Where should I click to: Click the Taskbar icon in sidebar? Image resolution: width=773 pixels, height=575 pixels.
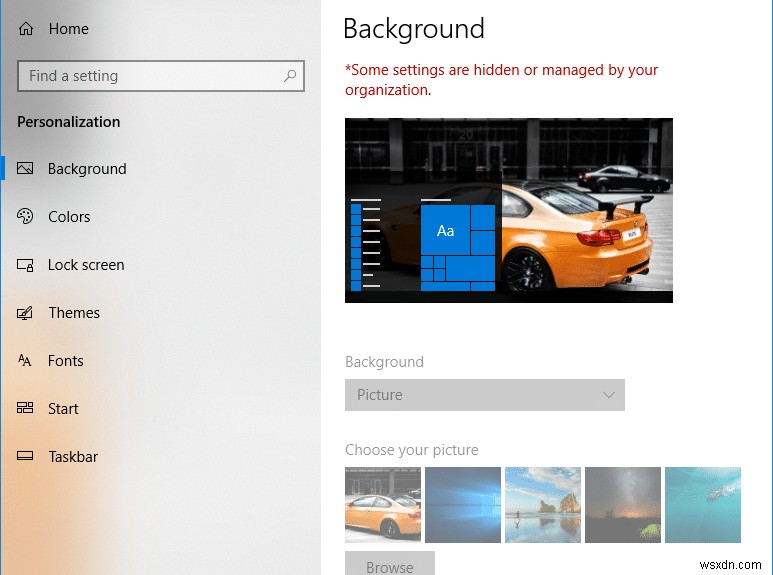[x=25, y=456]
